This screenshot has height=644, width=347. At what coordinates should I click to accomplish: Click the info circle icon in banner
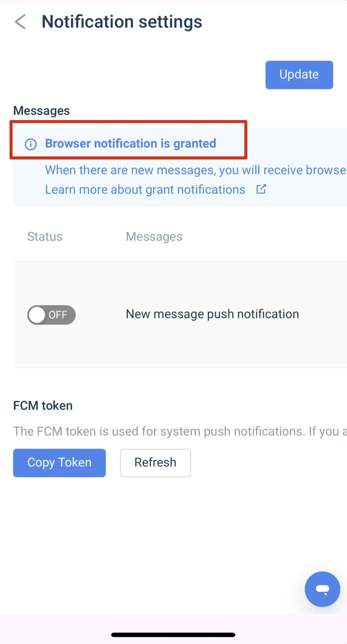(31, 144)
